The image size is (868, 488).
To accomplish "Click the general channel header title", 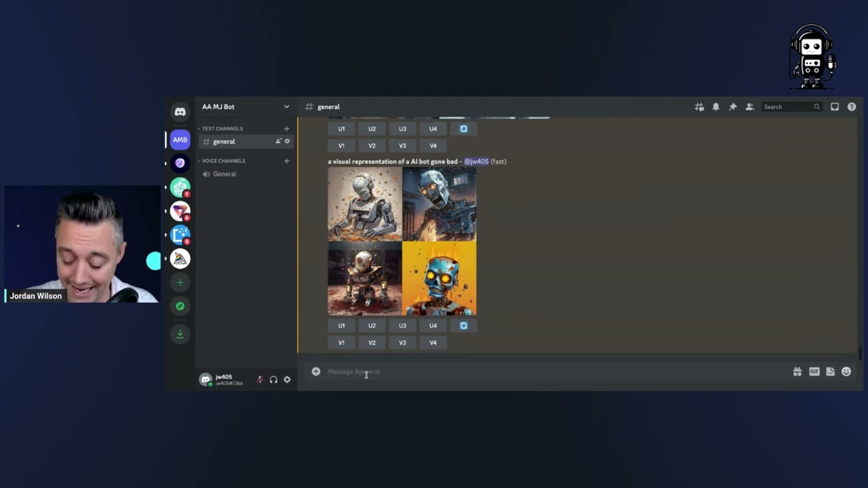I will click(328, 107).
